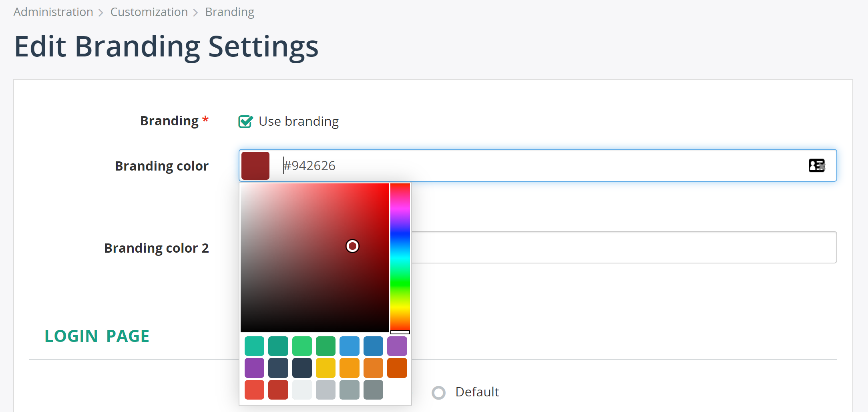Choose the purple amethyst palette swatch
Viewport: 868px width, 412px height.
pyautogui.click(x=397, y=346)
